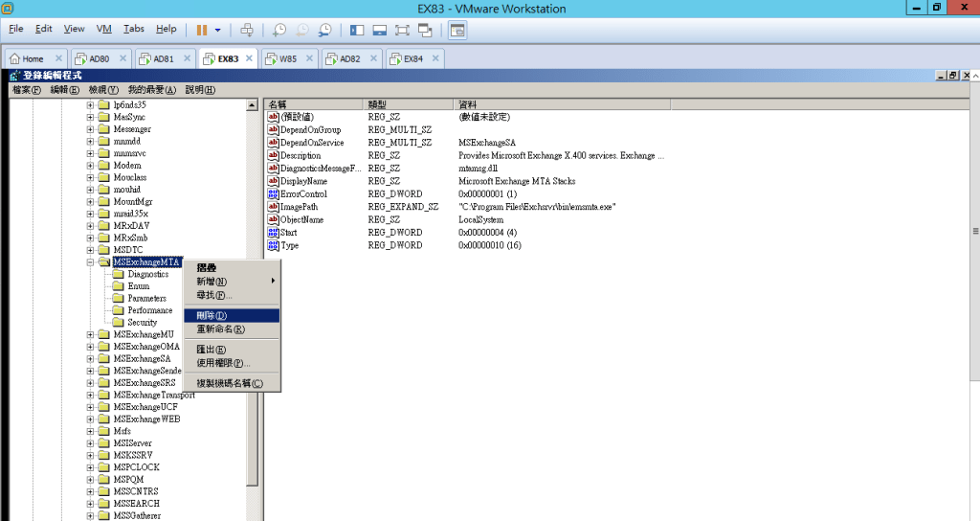Click the take snapshot clock icon
The height and width of the screenshot is (521, 980).
click(279, 30)
